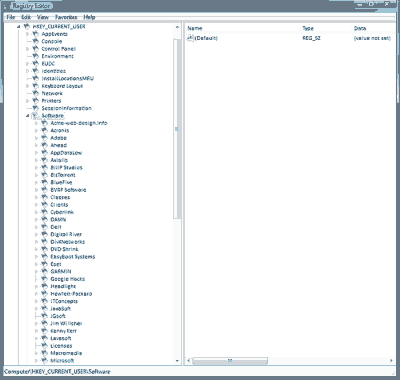
Task: Select the BillP Studios key
Action: [66, 167]
